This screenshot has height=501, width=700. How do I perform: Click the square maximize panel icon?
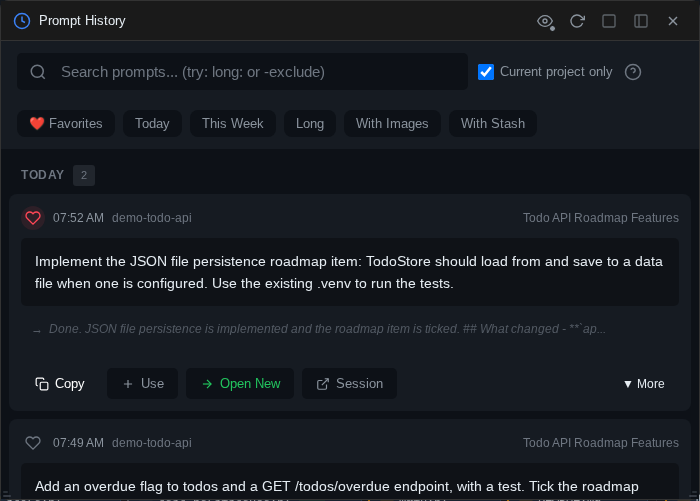tap(609, 21)
